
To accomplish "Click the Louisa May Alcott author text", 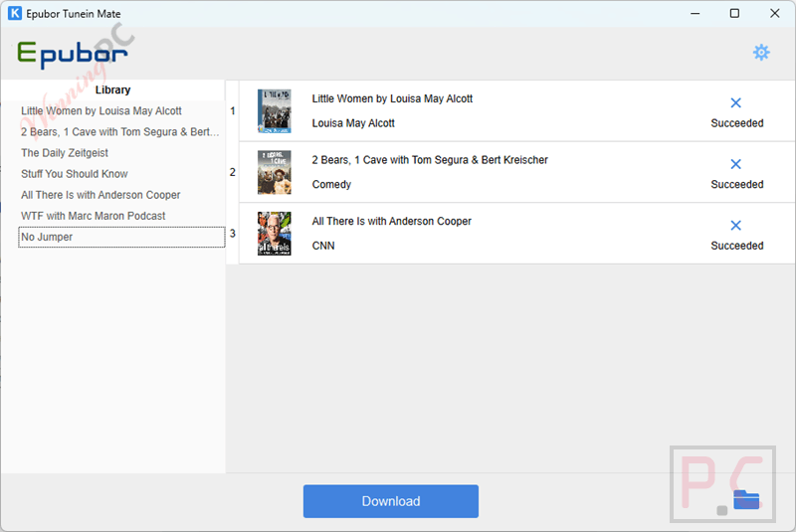I will point(353,123).
